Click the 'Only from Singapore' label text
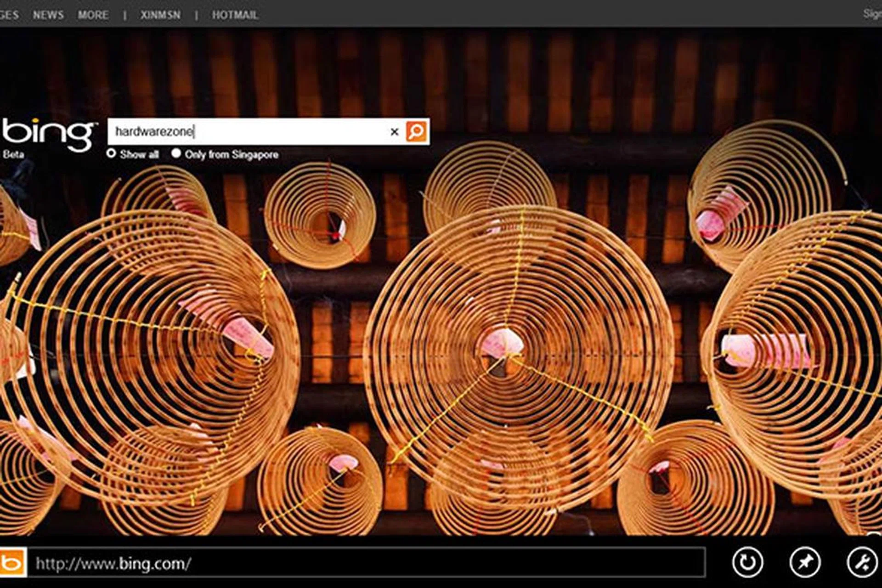The width and height of the screenshot is (882, 588). pos(232,155)
